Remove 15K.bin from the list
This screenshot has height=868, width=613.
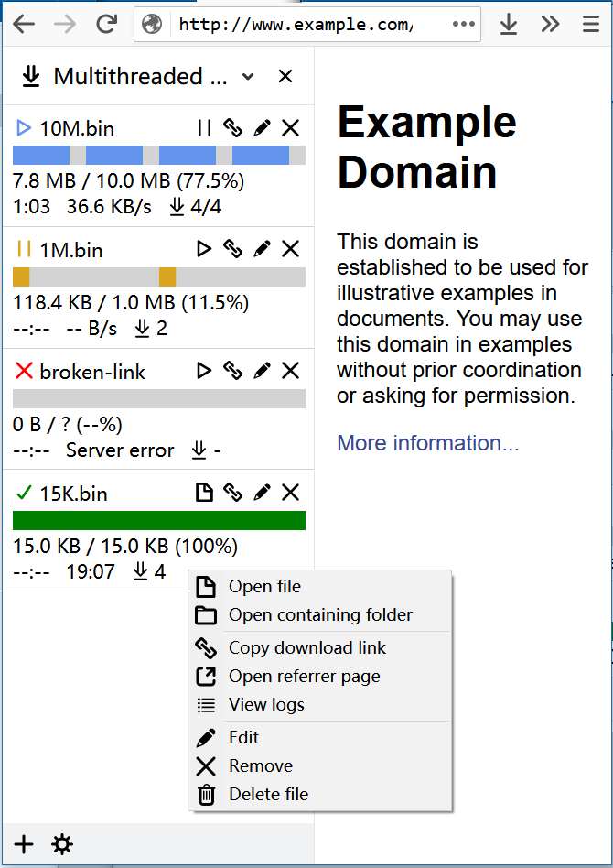click(290, 492)
